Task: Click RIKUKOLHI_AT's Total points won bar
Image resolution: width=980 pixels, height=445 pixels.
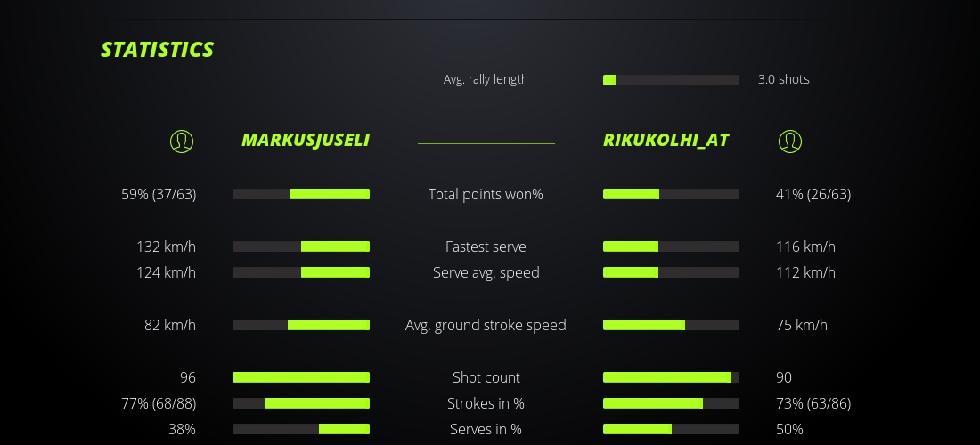Action: pos(671,194)
